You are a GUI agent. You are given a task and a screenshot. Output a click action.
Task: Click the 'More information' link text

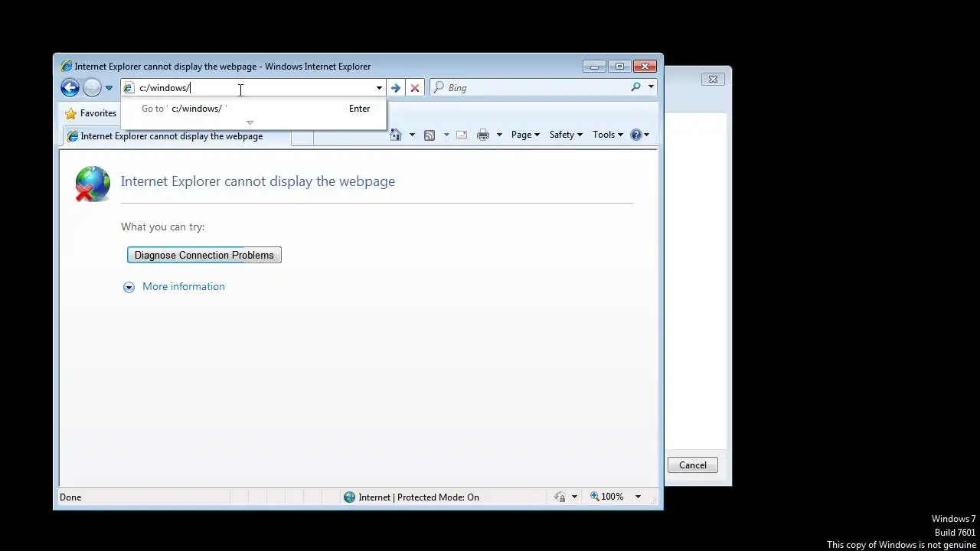pyautogui.click(x=184, y=286)
